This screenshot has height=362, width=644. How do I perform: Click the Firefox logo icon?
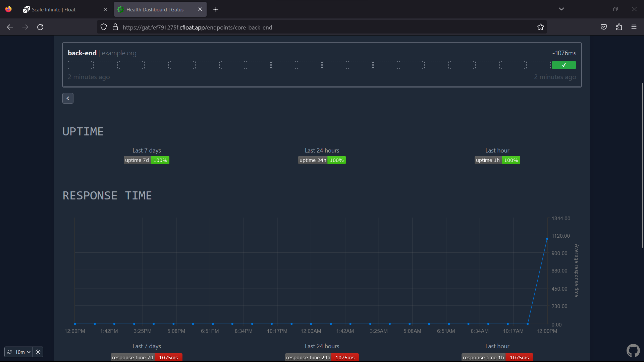(8, 9)
